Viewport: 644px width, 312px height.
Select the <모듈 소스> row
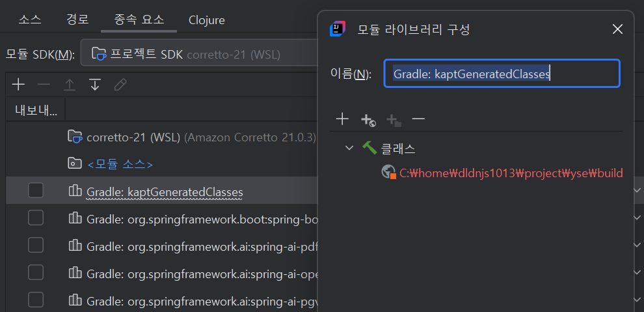[161, 163]
